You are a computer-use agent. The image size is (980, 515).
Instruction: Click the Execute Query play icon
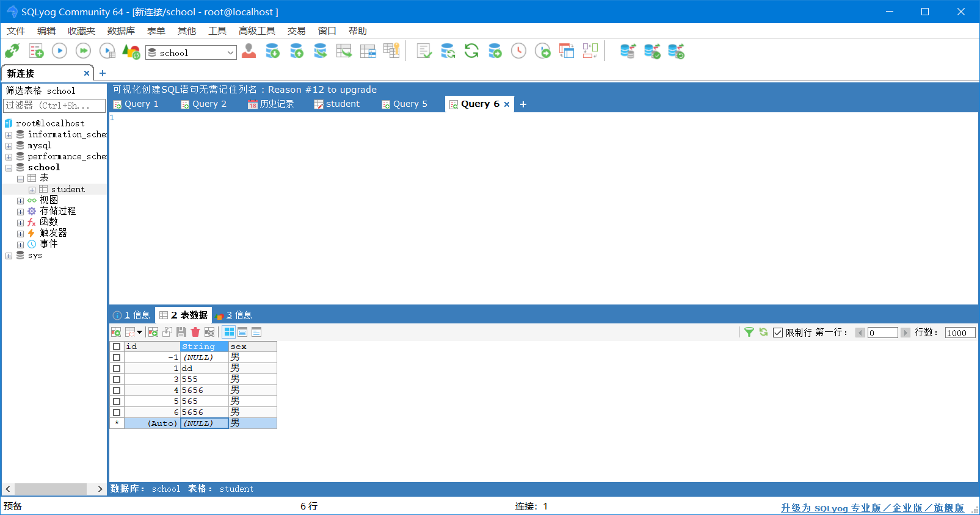tap(59, 51)
